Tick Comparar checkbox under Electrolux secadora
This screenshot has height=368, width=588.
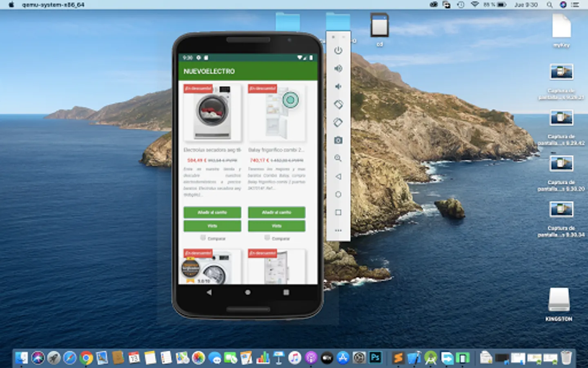(x=203, y=238)
